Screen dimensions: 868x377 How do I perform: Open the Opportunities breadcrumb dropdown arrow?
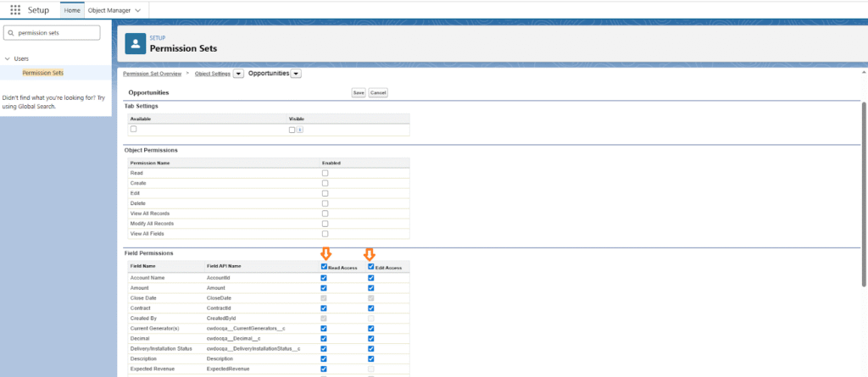pos(295,74)
